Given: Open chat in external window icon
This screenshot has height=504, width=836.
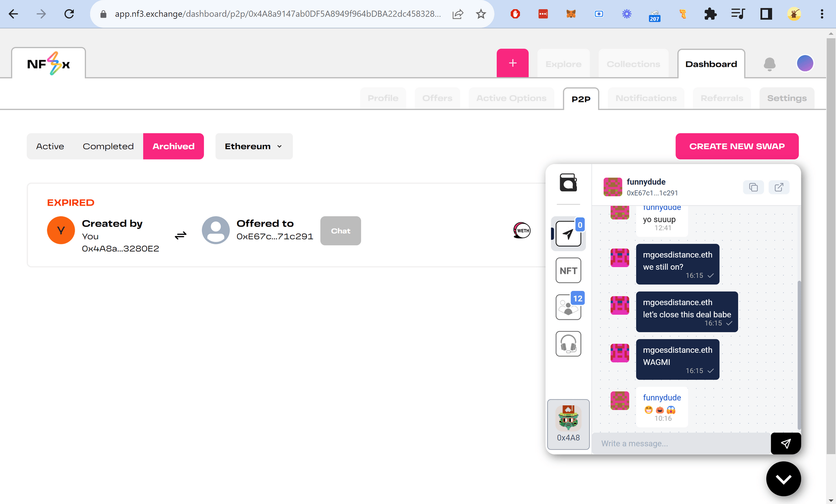Looking at the screenshot, I should [x=779, y=187].
